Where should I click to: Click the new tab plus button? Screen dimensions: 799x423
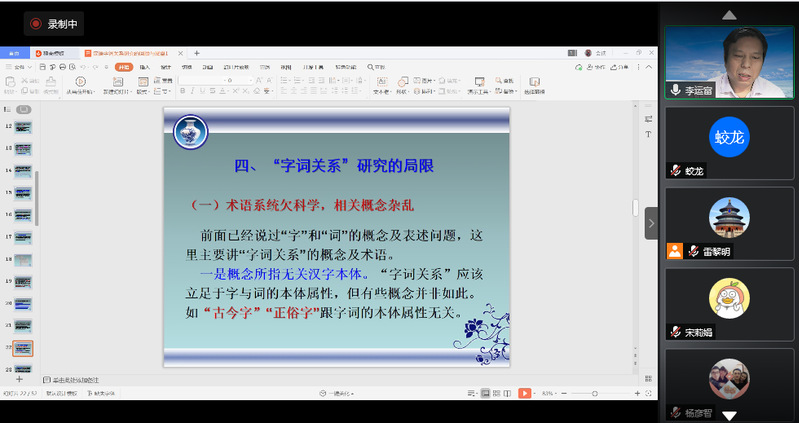[197, 52]
